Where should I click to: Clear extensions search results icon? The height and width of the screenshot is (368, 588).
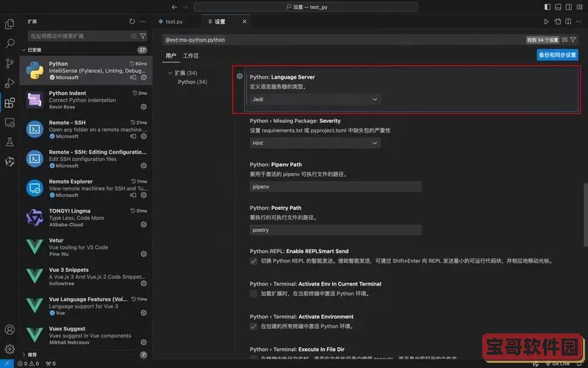pos(134,36)
